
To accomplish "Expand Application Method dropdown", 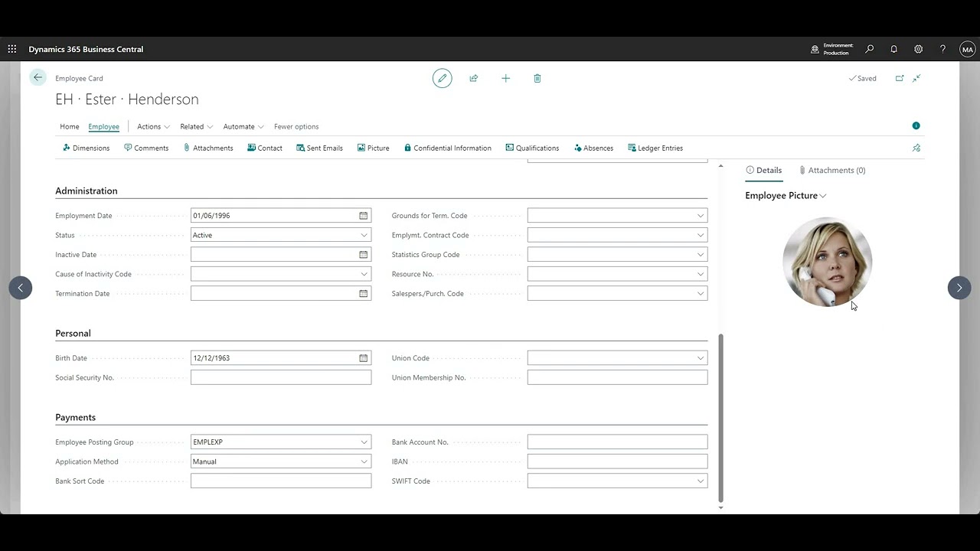I will (364, 461).
